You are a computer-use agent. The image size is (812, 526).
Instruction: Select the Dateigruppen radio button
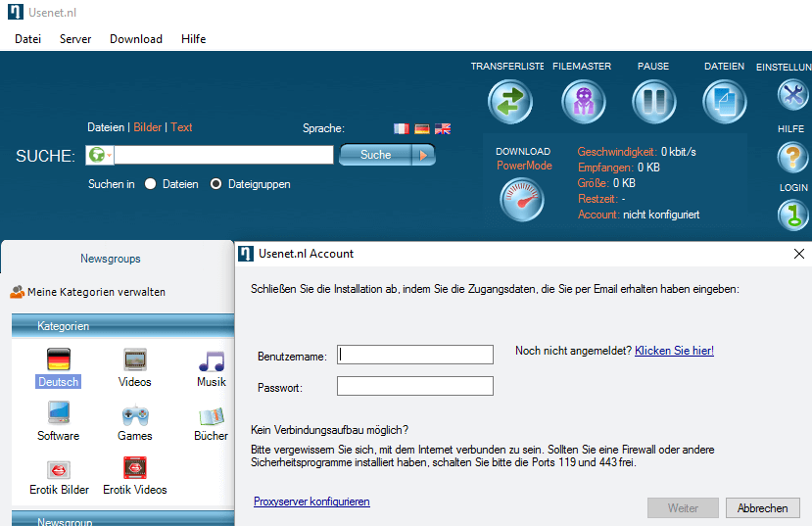pyautogui.click(x=215, y=184)
